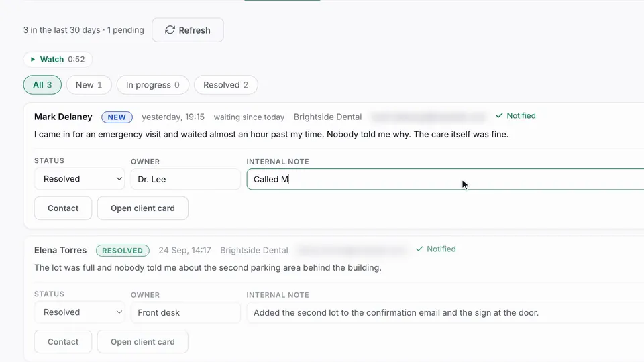Click Elena Torres's Internal note field
This screenshot has height=362, width=644.
[x=445, y=312]
